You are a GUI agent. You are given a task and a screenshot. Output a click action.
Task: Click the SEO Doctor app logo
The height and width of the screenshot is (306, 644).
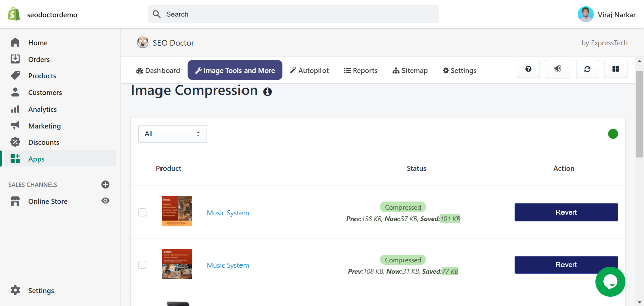tap(143, 43)
